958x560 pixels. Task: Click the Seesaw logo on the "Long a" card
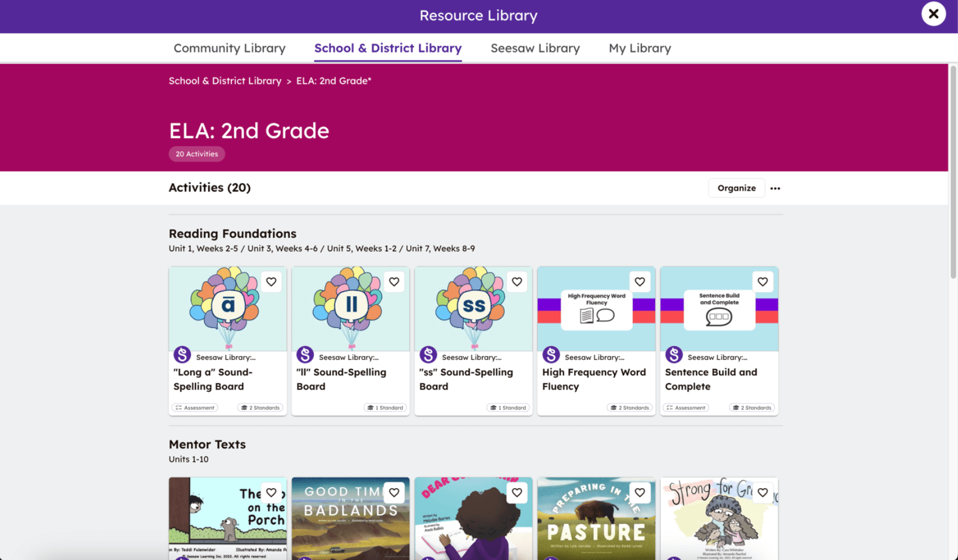click(182, 354)
